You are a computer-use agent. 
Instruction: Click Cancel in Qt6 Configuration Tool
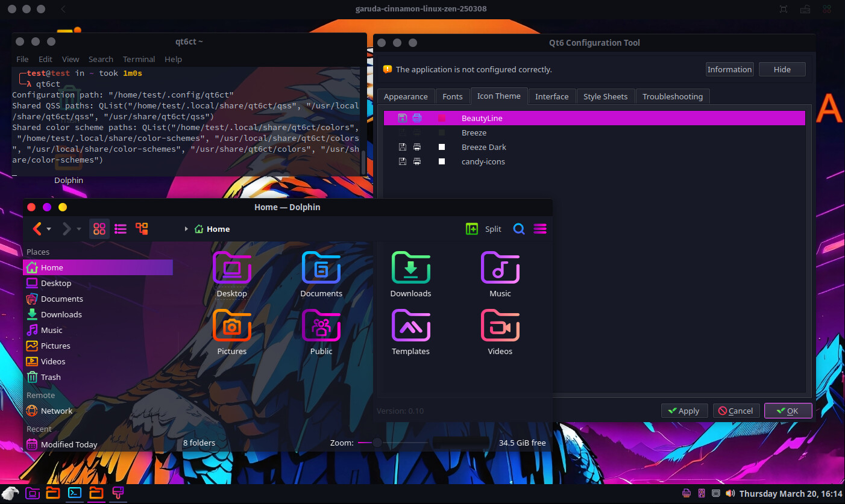click(x=736, y=411)
